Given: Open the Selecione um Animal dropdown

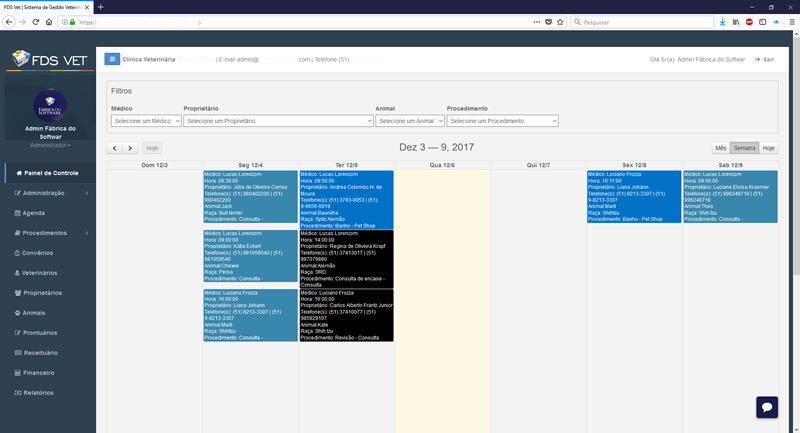Looking at the screenshot, I should click(x=409, y=121).
